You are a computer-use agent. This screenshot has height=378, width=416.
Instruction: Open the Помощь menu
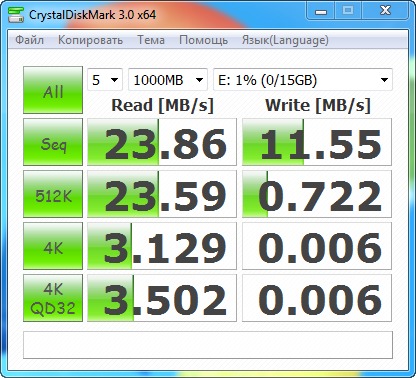[x=203, y=40]
